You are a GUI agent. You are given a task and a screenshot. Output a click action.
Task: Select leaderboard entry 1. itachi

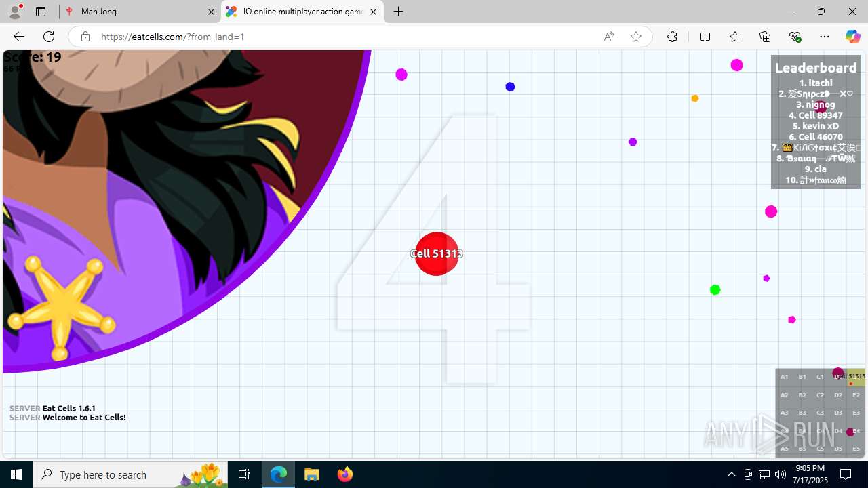[x=816, y=83]
